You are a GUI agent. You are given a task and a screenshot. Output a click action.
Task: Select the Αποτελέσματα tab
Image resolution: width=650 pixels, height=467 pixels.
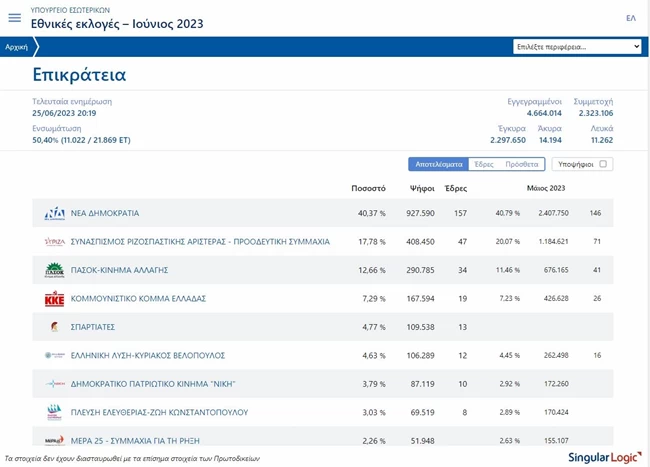[438, 164]
